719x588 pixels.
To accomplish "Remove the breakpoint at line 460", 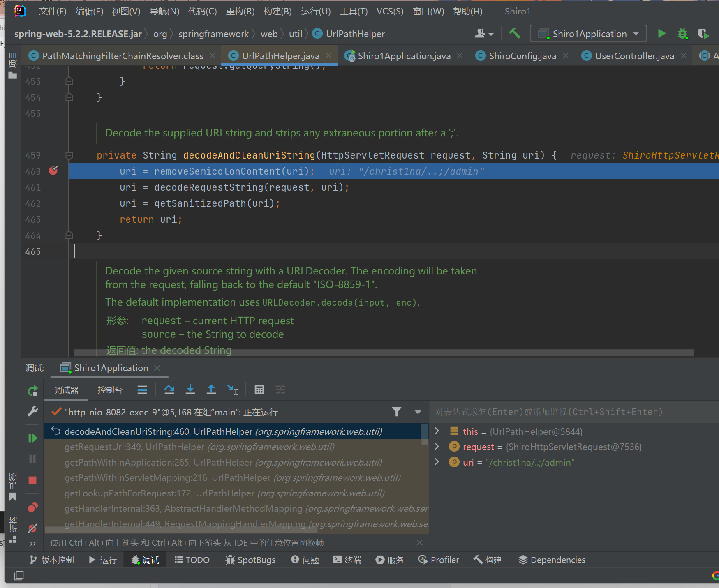I will tap(53, 171).
